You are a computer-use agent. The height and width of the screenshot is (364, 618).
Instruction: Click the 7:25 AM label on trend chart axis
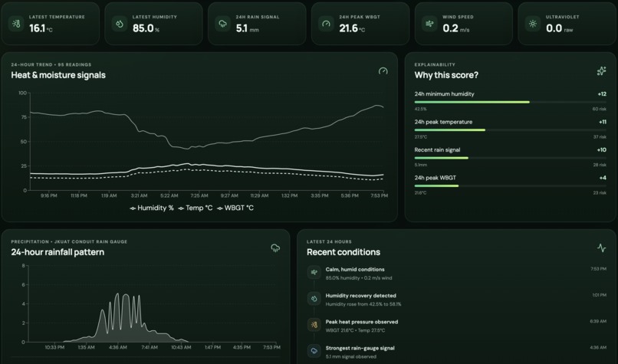coord(199,195)
